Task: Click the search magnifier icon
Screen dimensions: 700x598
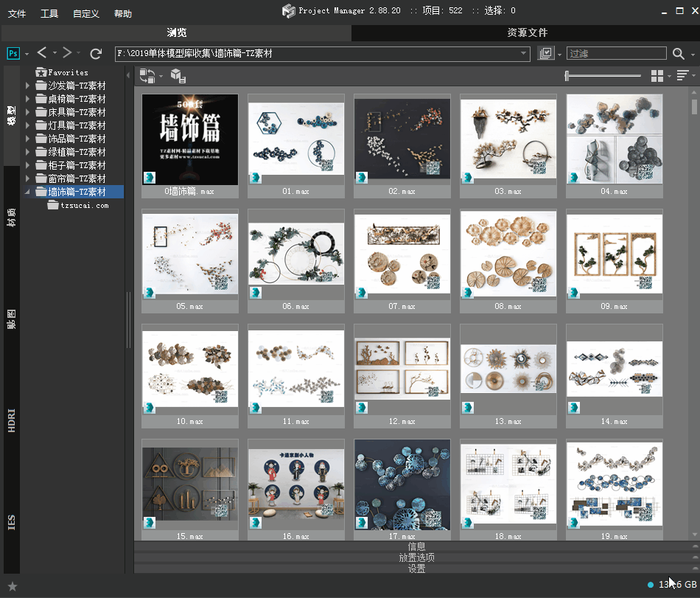Action: [678, 53]
